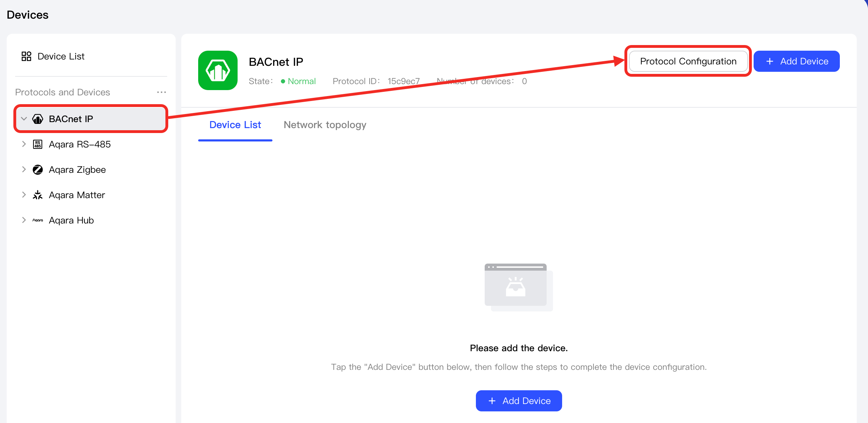Switch to the Network topology tab
868x423 pixels.
click(325, 125)
